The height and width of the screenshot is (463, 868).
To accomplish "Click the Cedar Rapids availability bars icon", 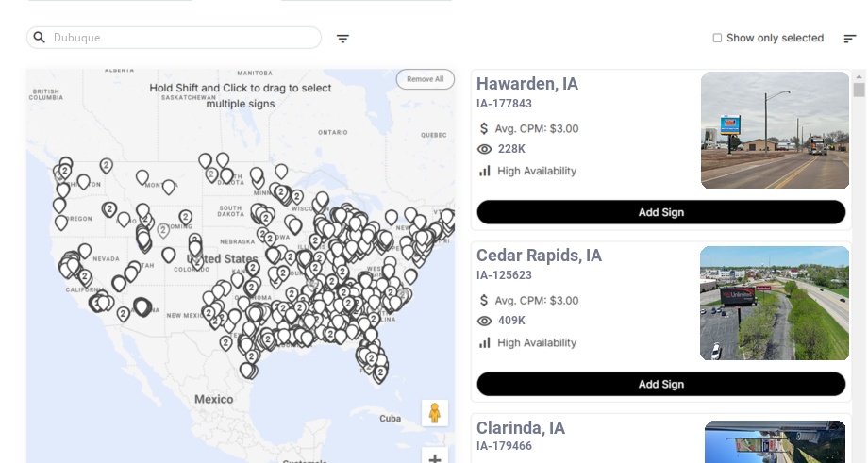I will pos(485,342).
